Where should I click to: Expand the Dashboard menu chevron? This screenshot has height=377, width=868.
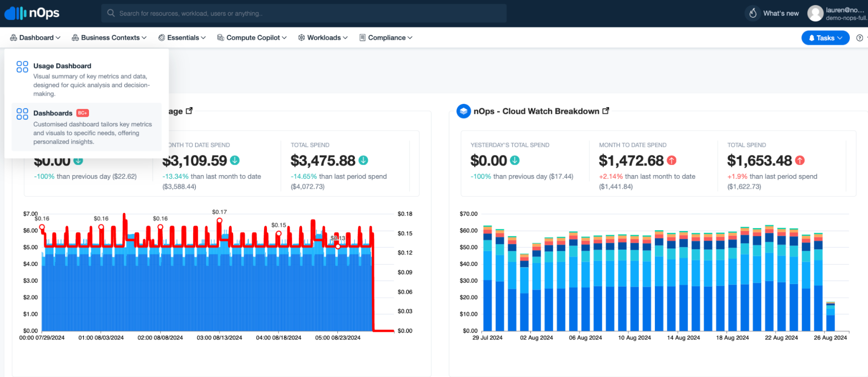[58, 38]
